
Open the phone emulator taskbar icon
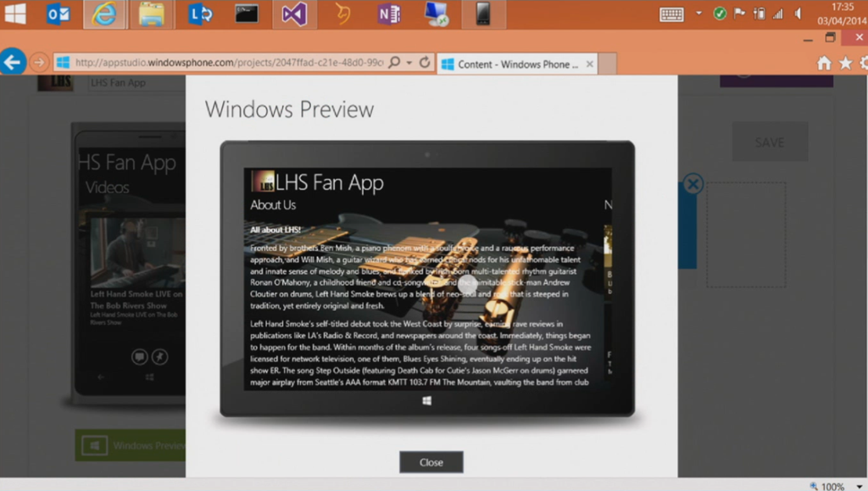point(483,14)
